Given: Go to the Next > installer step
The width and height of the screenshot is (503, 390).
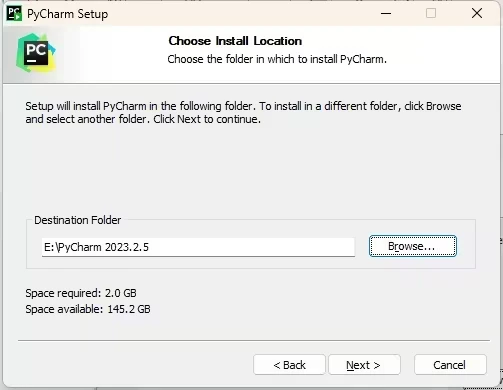Looking at the screenshot, I should [364, 365].
